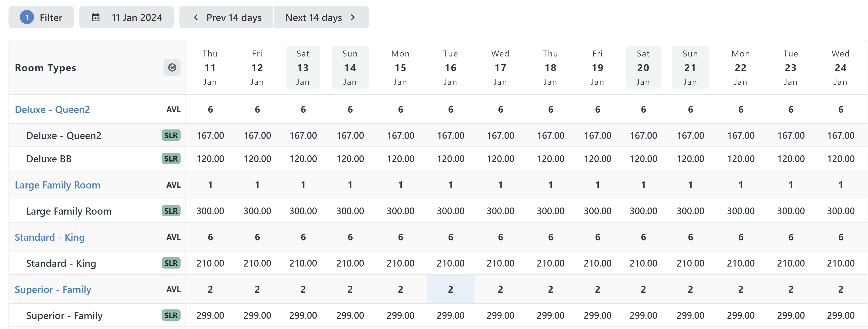Edit Large Family Room rate on Sat 20 Jan
The image size is (868, 329).
click(x=643, y=211)
